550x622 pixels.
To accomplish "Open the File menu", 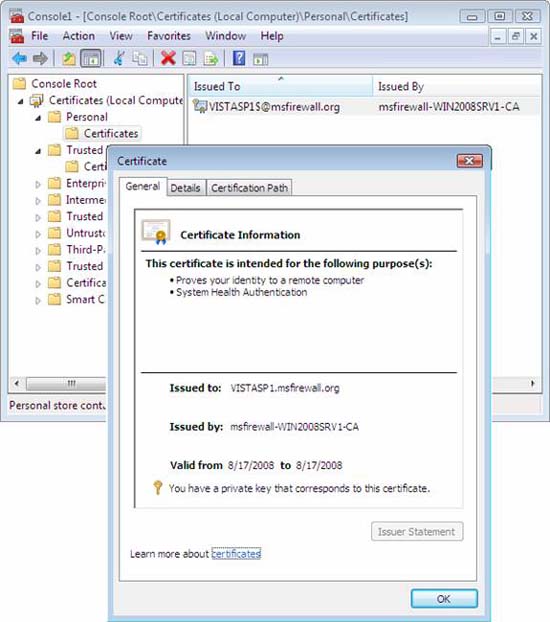I will point(39,36).
